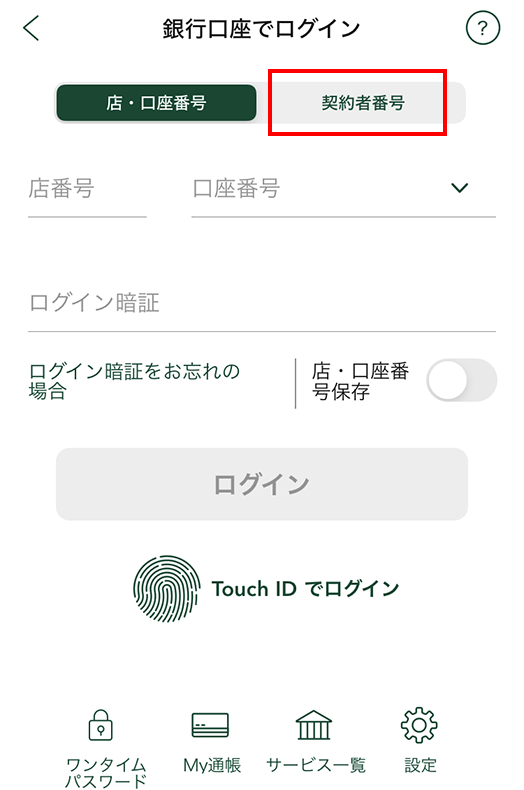
Task: Open My通帳 passbook icon
Action: [211, 725]
